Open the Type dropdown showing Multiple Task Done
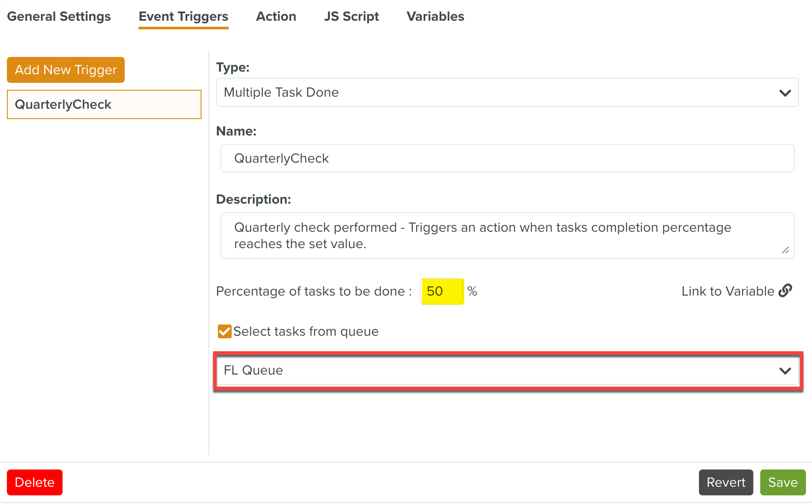 (x=507, y=92)
